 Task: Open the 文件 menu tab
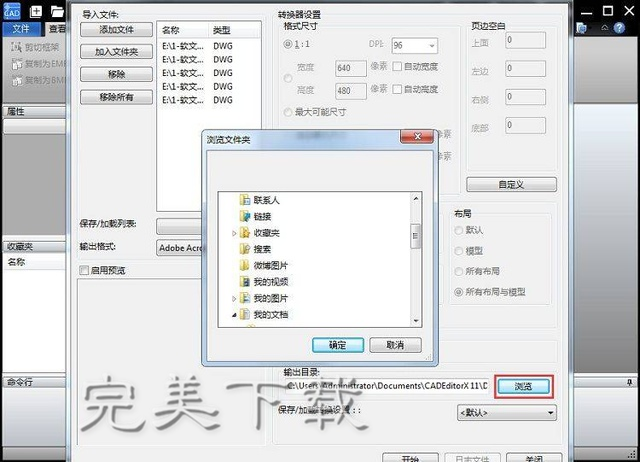[21, 29]
